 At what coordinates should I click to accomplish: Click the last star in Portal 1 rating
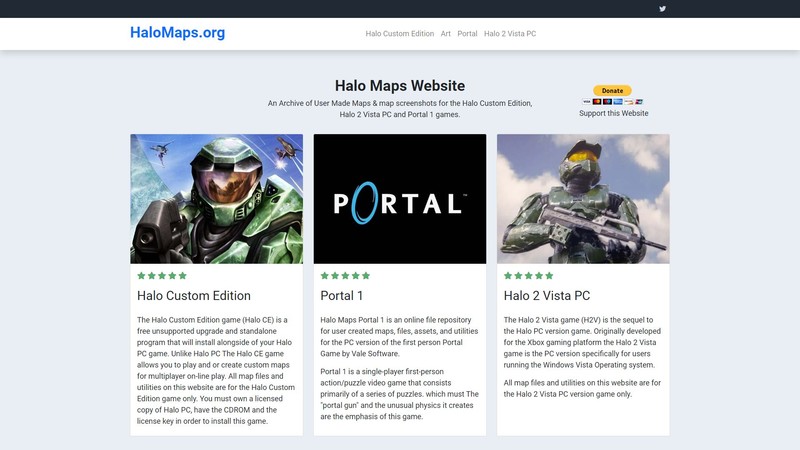[366, 275]
